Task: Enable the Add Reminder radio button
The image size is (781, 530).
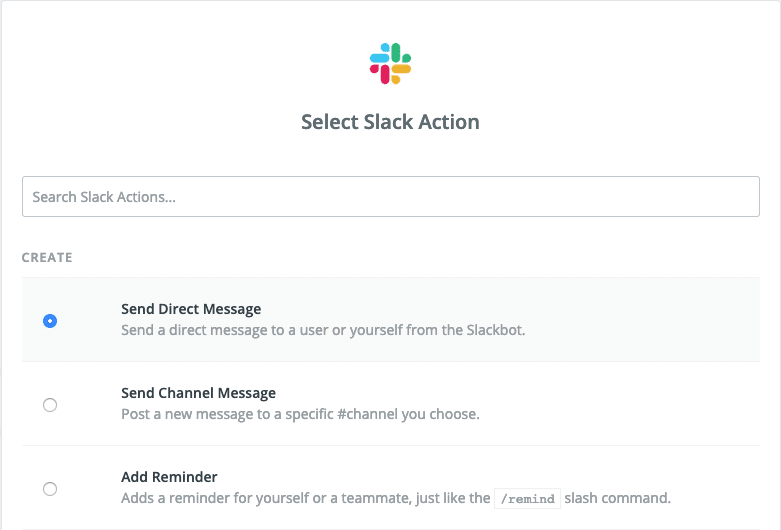Action: pos(50,489)
